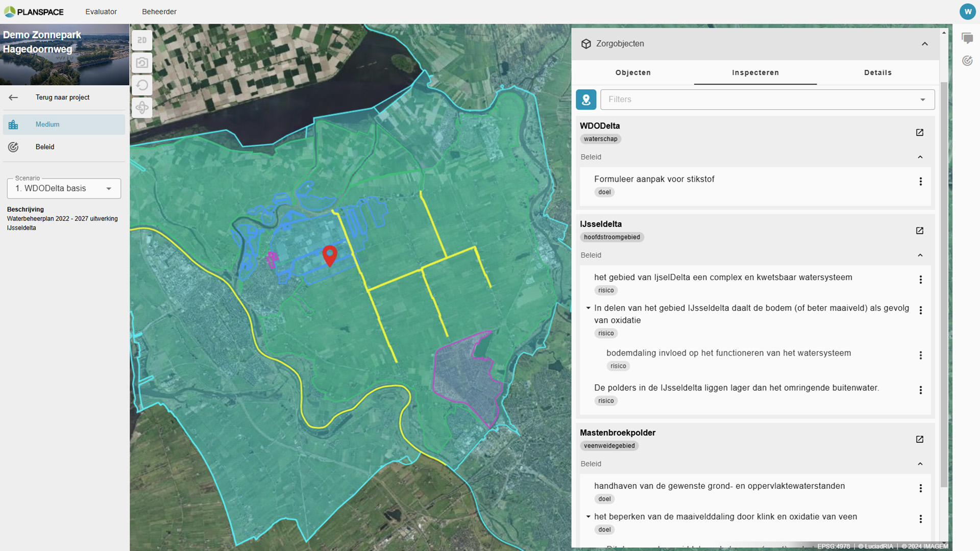The width and height of the screenshot is (980, 551).
Task: Collapse the Zorgobjecten panel
Action: (x=924, y=44)
